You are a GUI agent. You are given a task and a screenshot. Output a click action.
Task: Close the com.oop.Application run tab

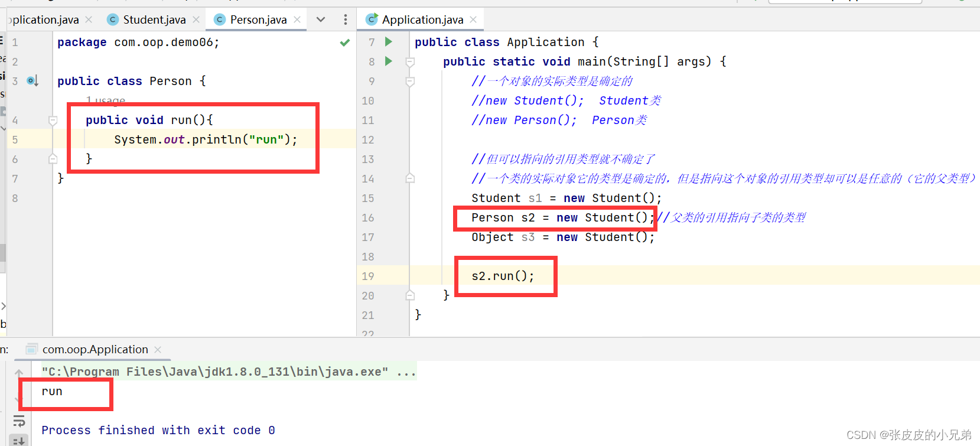[158, 350]
